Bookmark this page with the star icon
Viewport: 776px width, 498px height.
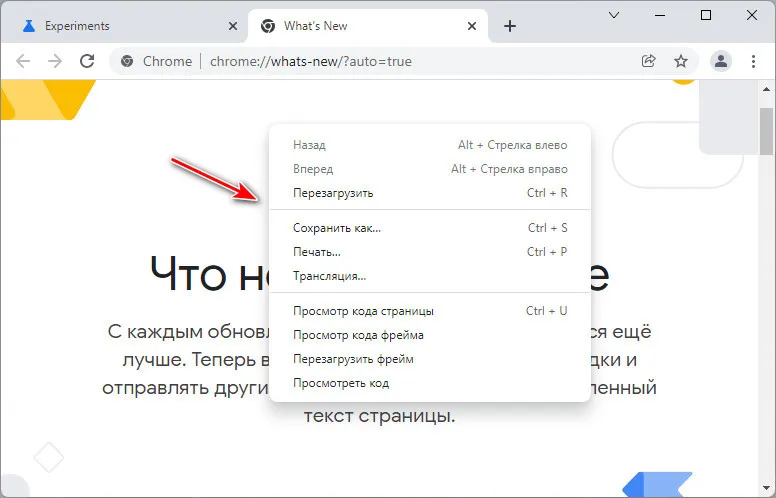pos(681,61)
